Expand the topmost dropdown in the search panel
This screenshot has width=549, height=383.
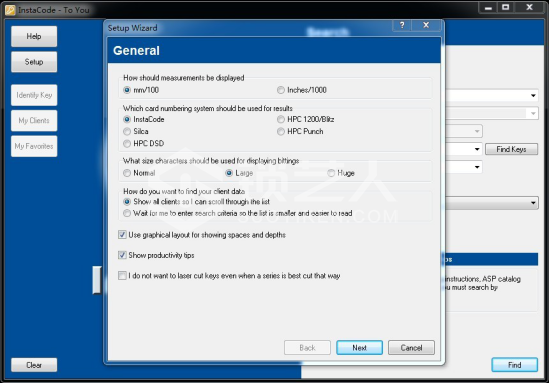[533, 96]
